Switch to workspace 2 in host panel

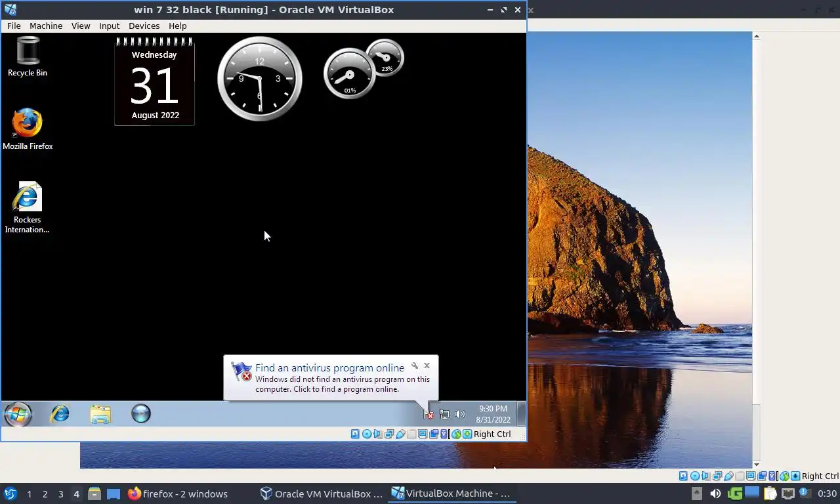[45, 493]
